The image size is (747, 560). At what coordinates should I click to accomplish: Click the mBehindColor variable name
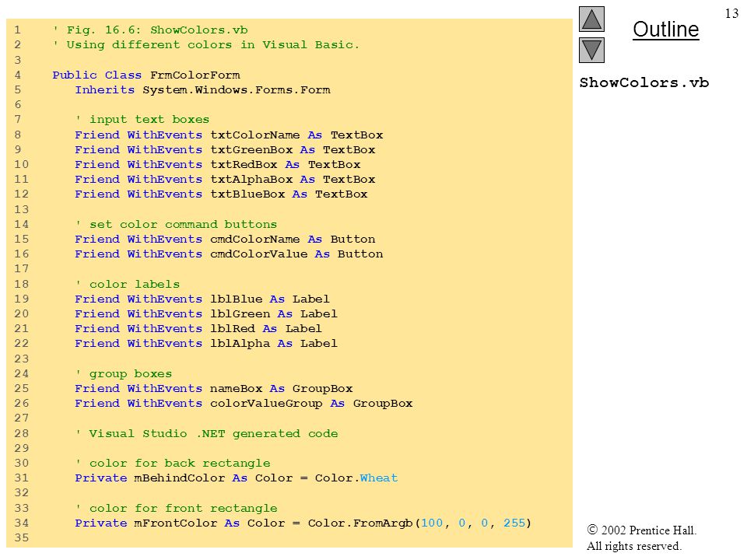[180, 478]
